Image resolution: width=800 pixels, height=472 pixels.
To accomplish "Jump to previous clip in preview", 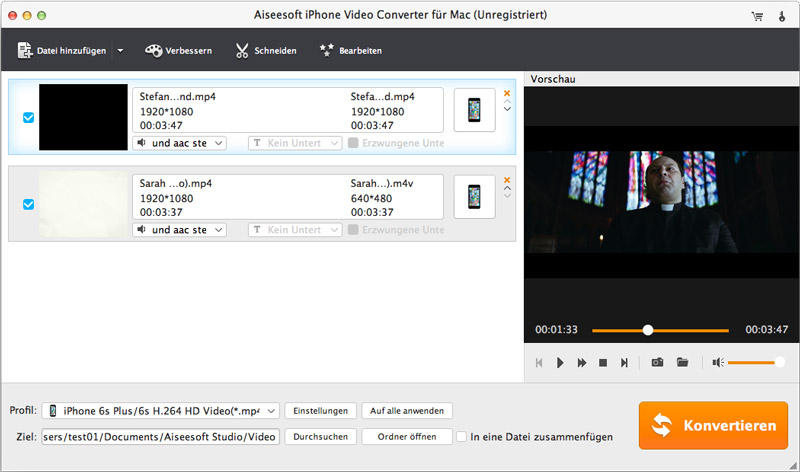I will coord(539,363).
